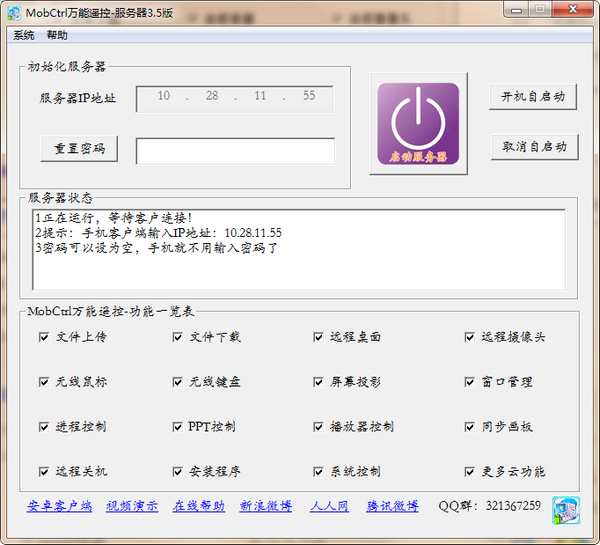Toggle the 窗口管理 checkbox
Viewport: 600px width, 545px height.
[x=470, y=382]
